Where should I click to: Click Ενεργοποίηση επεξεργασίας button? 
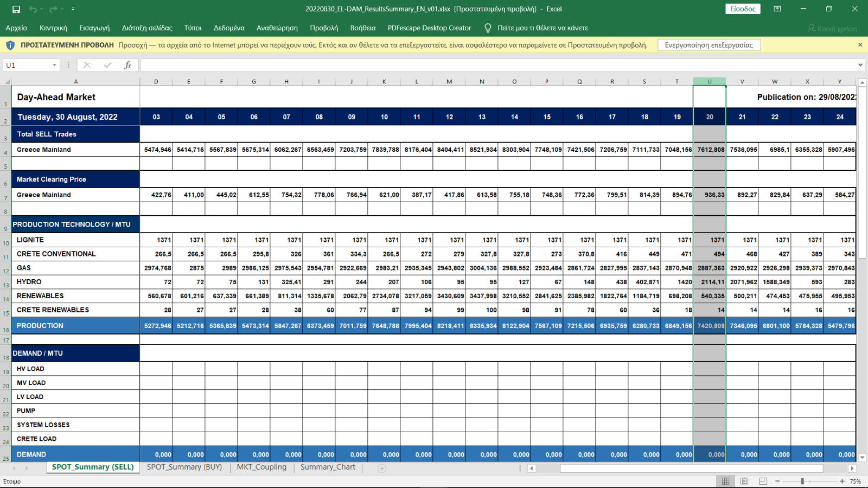point(709,45)
